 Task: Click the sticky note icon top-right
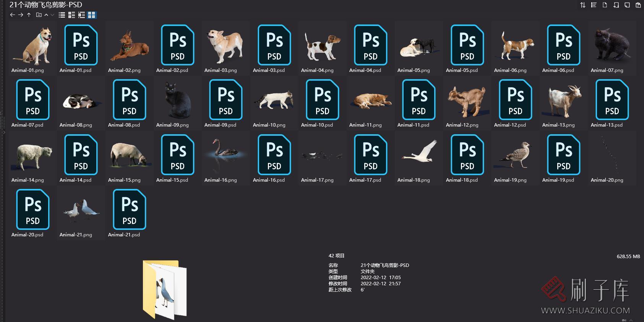[627, 5]
